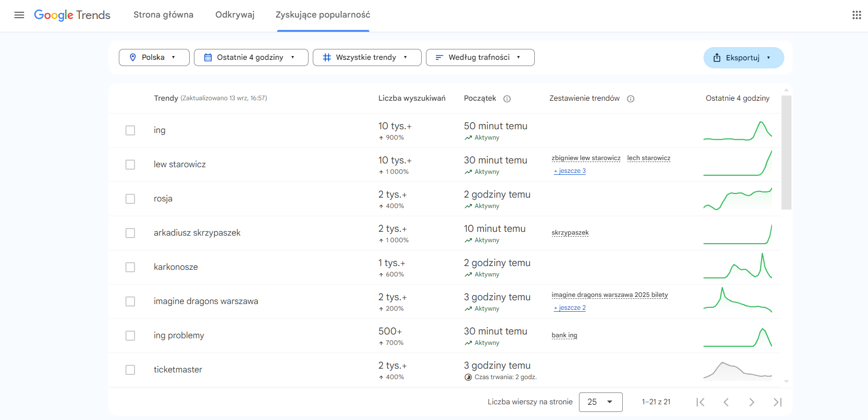Tick the karkonosze checkbox
The width and height of the screenshot is (868, 420).
click(130, 267)
